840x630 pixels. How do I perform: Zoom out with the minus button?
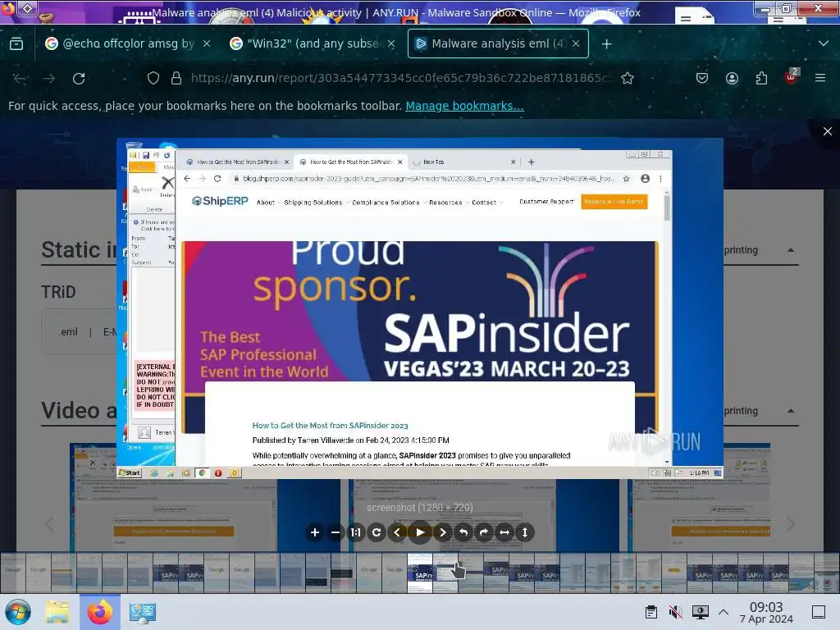click(336, 532)
